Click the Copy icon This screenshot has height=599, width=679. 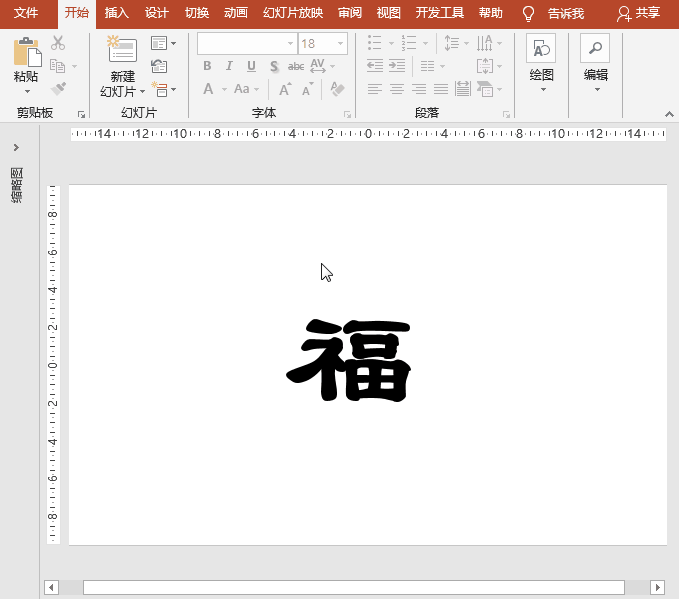click(58, 66)
